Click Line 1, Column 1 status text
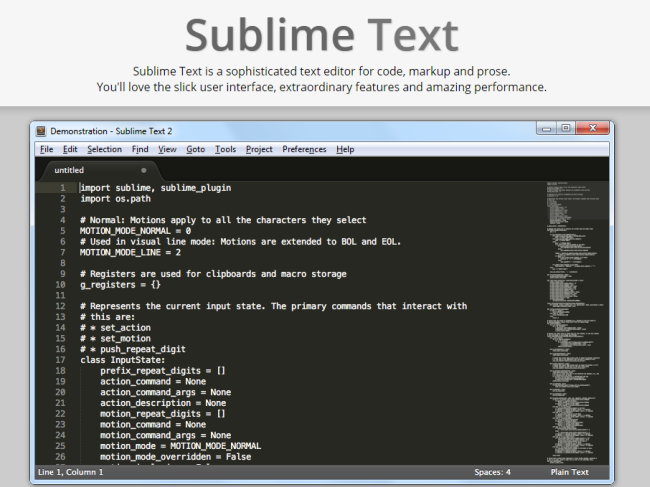This screenshot has width=650, height=487. tap(70, 472)
